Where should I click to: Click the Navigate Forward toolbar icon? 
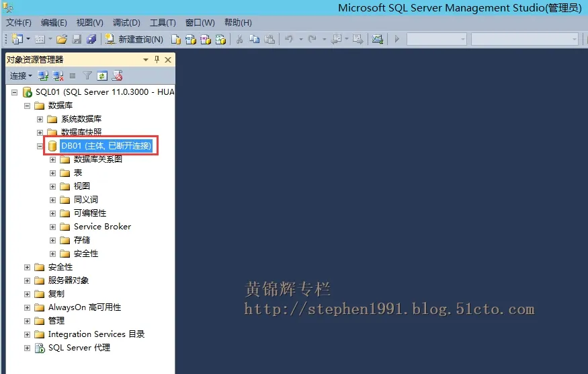point(358,39)
